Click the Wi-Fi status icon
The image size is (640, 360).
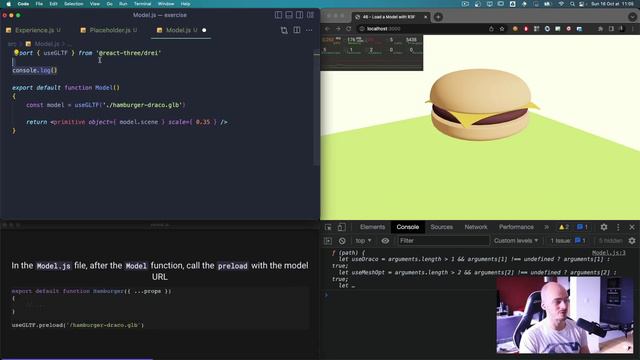562,4
